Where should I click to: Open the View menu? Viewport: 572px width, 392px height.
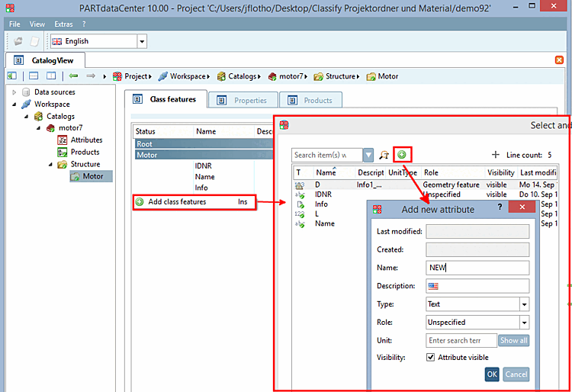click(37, 24)
